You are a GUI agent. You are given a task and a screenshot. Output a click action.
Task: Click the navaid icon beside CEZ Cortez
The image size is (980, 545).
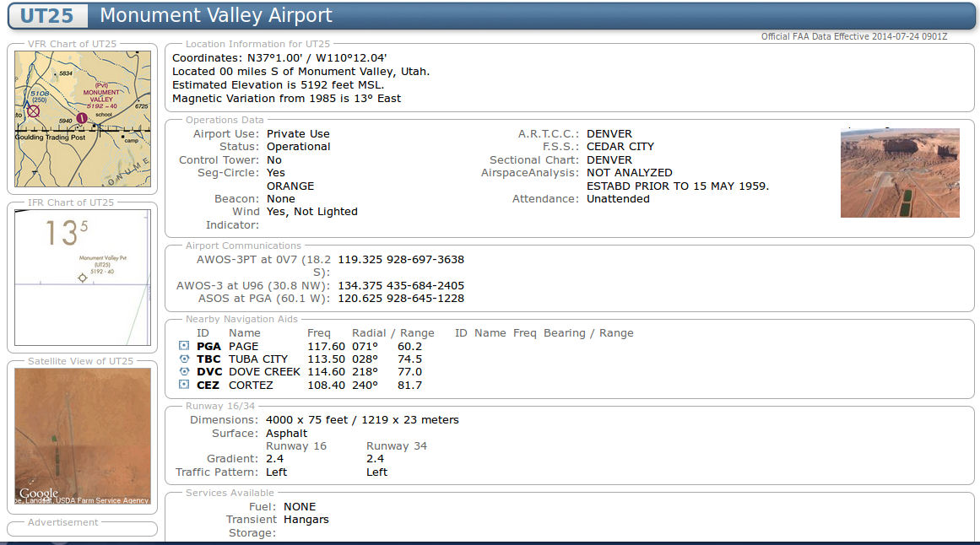[x=184, y=385]
